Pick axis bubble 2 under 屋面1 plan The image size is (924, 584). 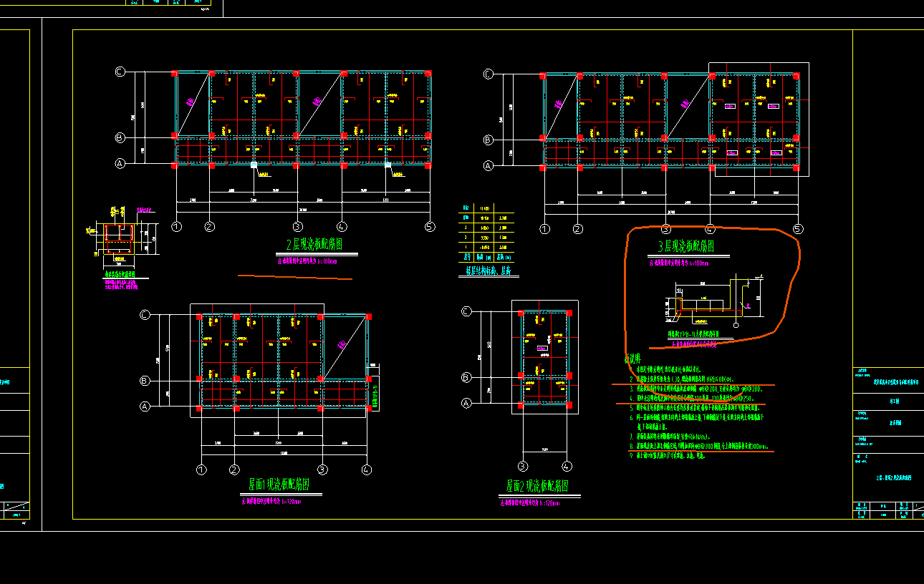(234, 470)
